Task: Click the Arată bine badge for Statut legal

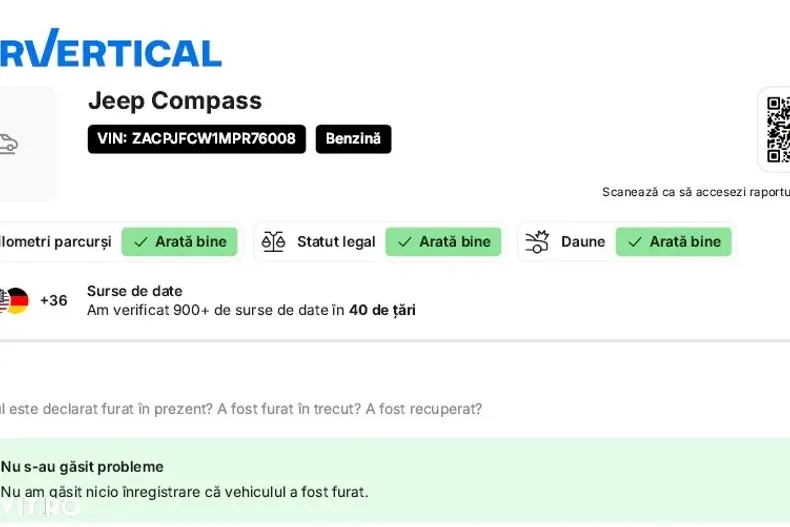Action: tap(443, 242)
